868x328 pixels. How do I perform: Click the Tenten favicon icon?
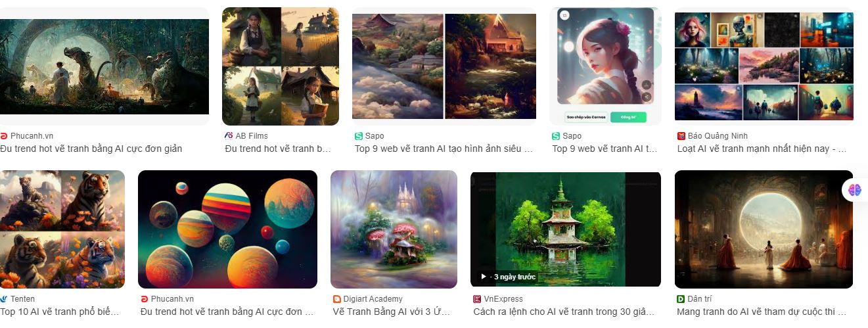[4, 299]
